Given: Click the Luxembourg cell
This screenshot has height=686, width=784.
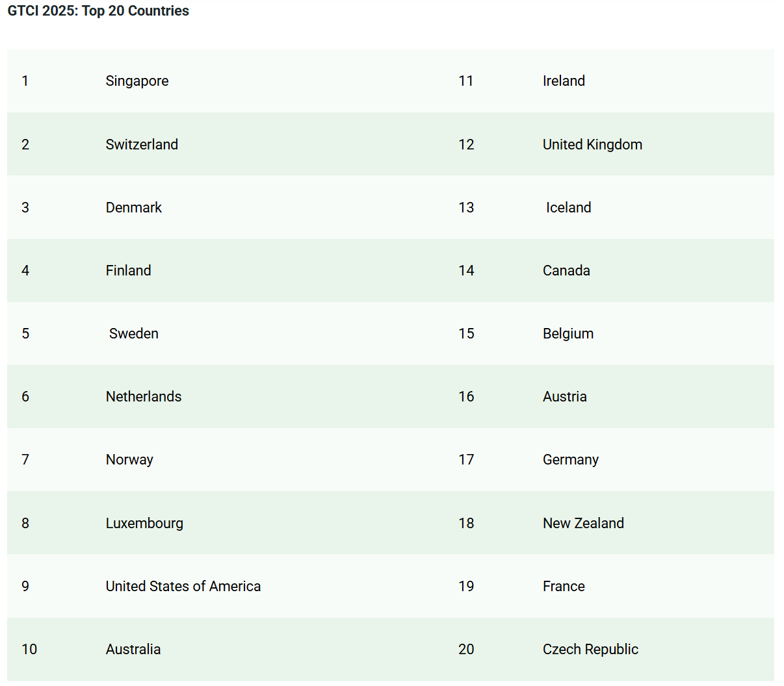Looking at the screenshot, I should [x=144, y=523].
